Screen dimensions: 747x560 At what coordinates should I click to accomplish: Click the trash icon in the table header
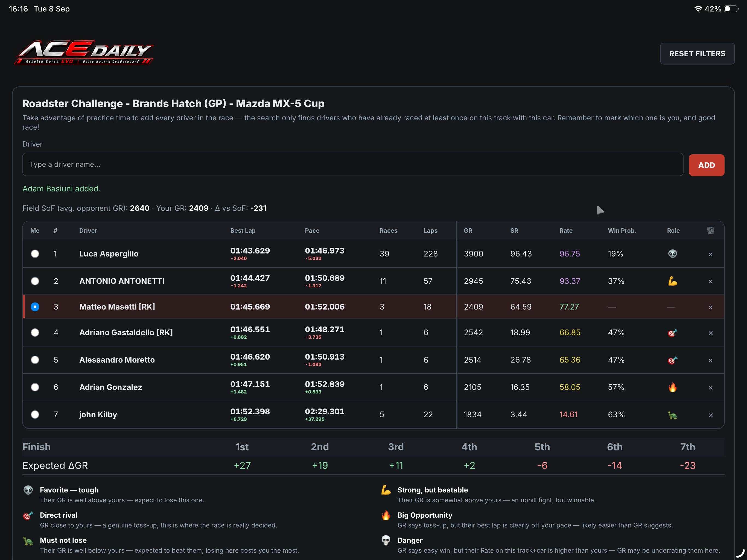[710, 230]
